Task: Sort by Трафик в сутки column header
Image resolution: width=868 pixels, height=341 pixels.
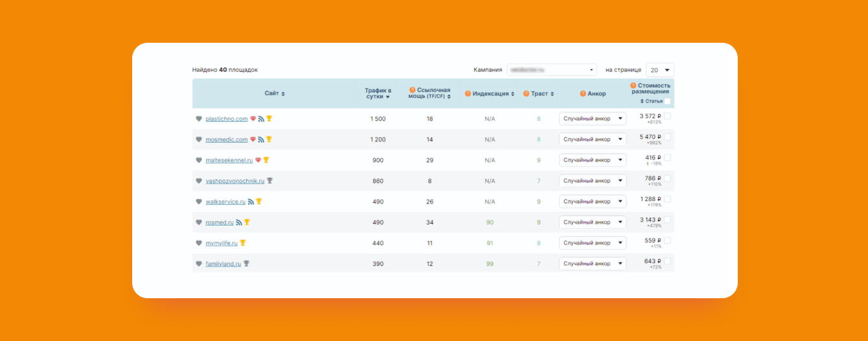Action: 378,93
